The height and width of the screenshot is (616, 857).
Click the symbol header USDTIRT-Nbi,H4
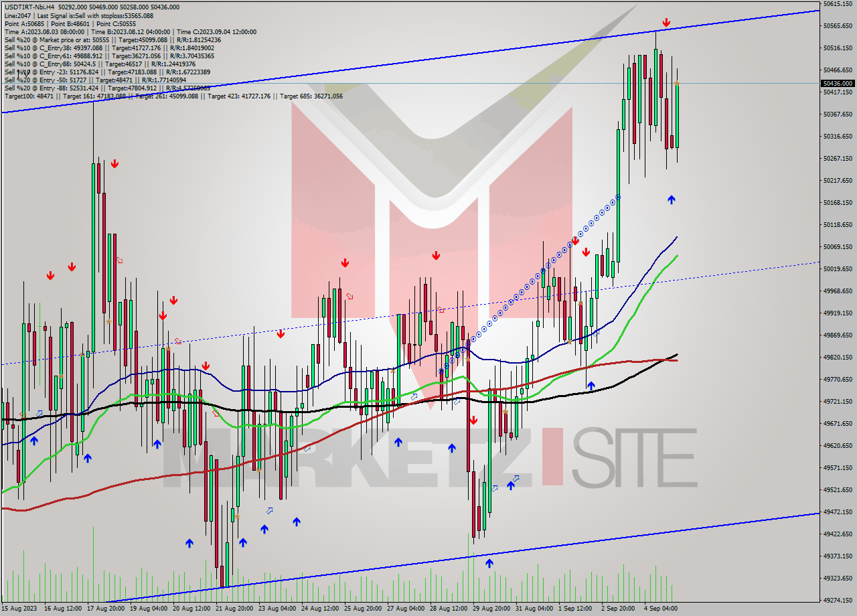click(x=29, y=7)
